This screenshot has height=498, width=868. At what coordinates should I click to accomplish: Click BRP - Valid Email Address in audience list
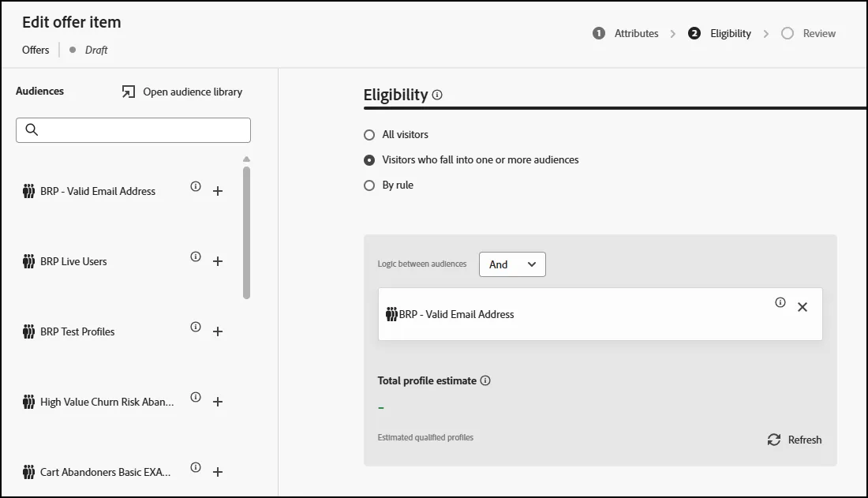pos(98,191)
